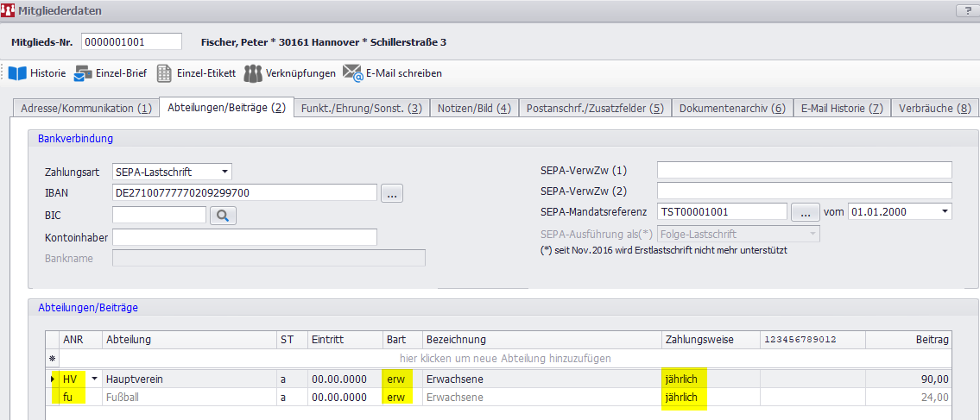Click the Mitglieds-Nr. input field
The width and height of the screenshot is (980, 420).
coord(131,42)
